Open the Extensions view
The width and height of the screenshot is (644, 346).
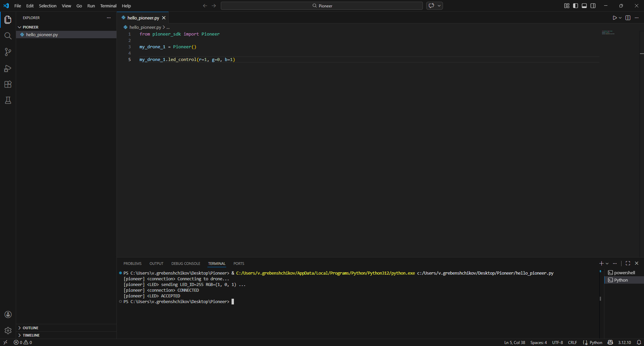(x=8, y=84)
